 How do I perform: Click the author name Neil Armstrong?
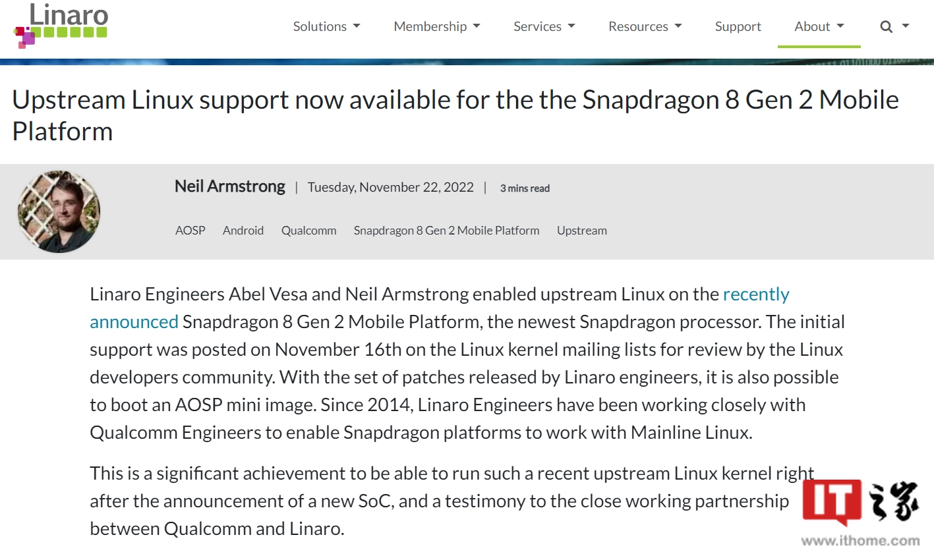pos(230,186)
